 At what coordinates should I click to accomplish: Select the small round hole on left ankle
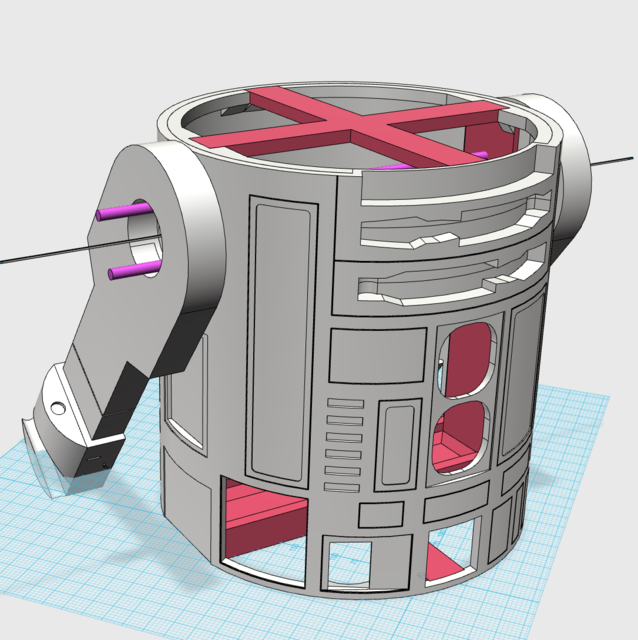pyautogui.click(x=58, y=407)
